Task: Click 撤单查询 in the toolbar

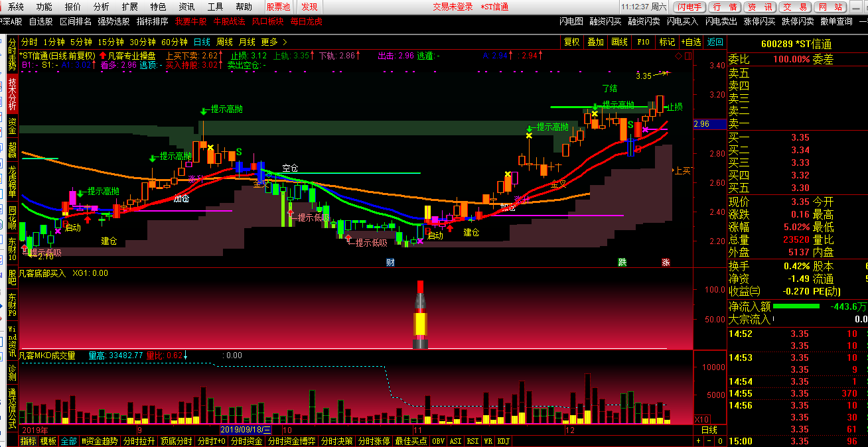Action: point(837,21)
